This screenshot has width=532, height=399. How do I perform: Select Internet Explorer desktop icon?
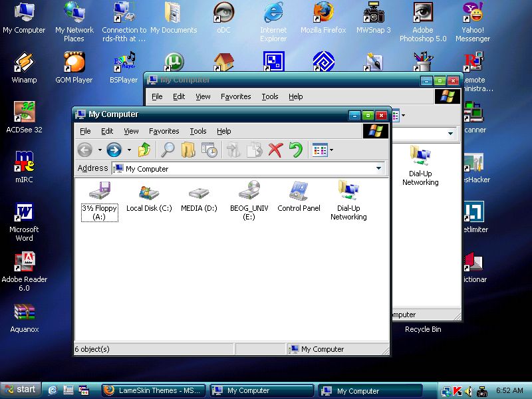[273, 22]
